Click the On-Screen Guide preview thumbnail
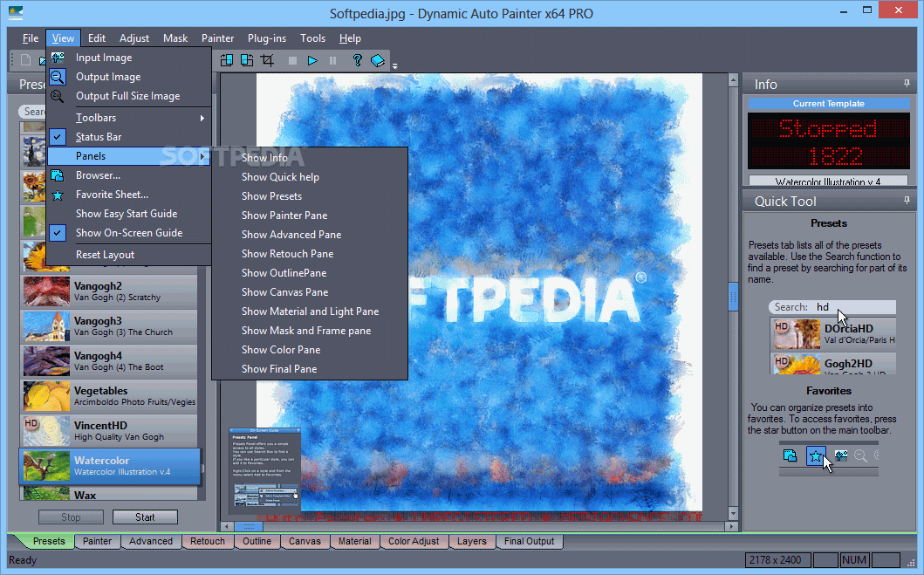 [x=264, y=469]
